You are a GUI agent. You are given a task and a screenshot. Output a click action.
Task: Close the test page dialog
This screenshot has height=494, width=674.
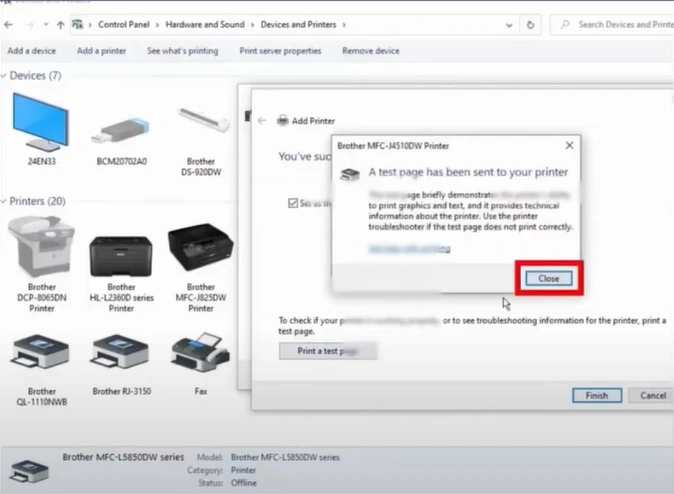click(548, 278)
